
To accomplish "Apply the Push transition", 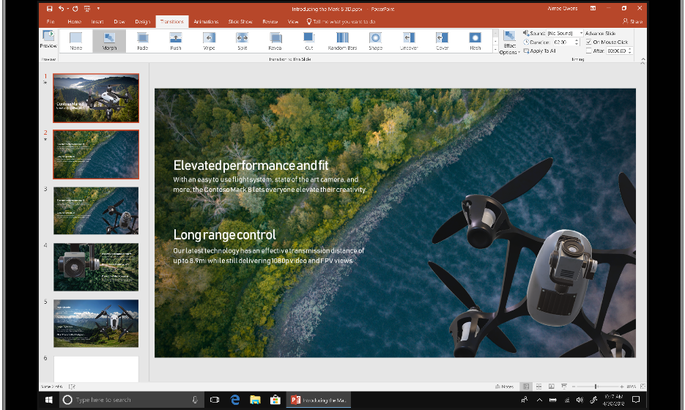I will pyautogui.click(x=176, y=41).
